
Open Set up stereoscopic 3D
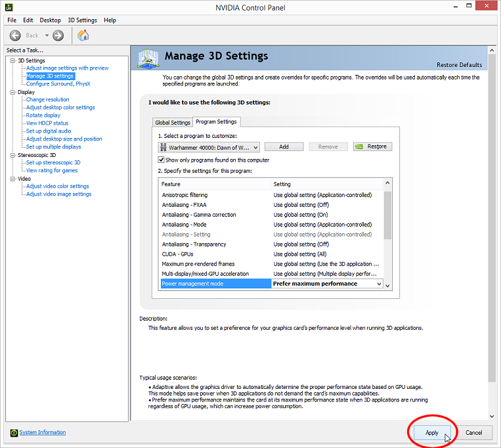53,163
